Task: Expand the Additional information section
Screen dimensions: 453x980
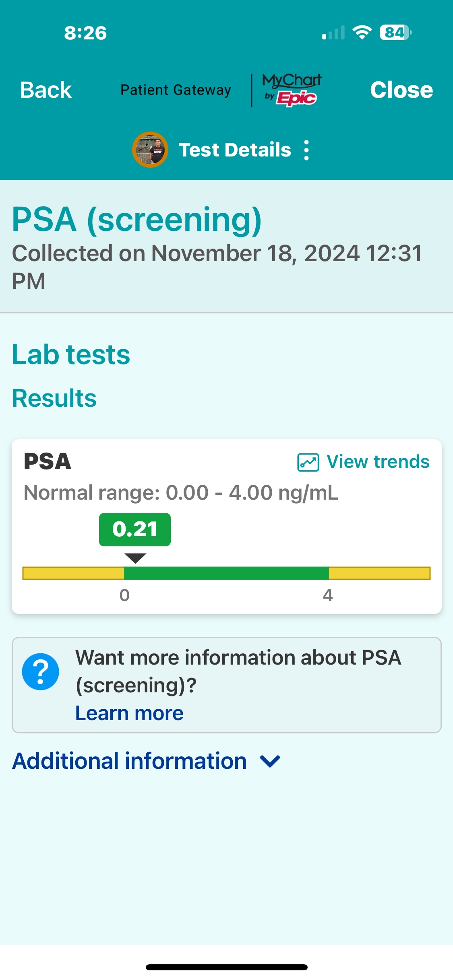Action: [x=130, y=761]
